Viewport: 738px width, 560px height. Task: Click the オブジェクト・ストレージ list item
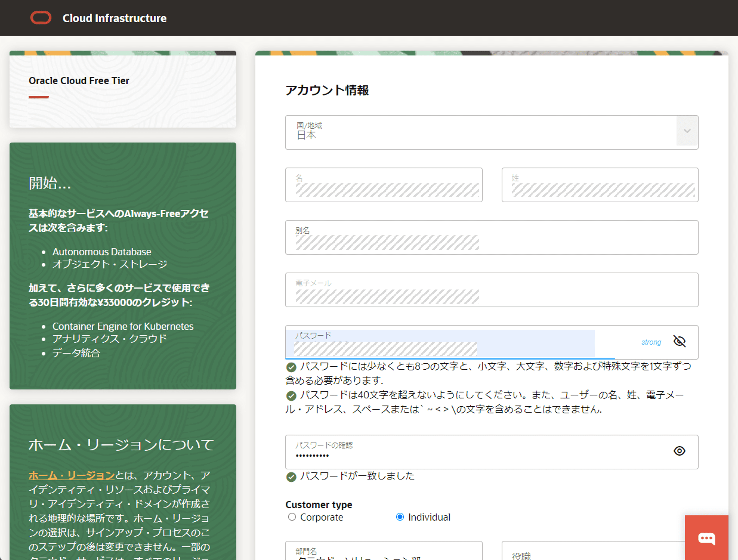pyautogui.click(x=110, y=264)
